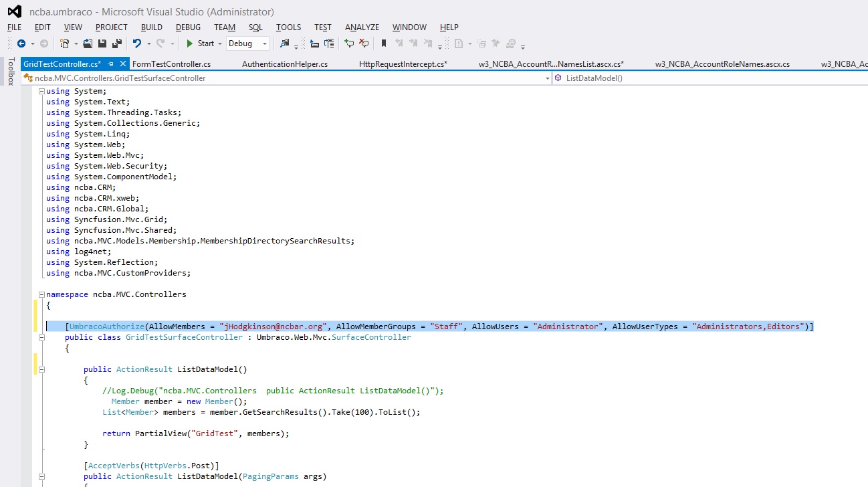Click the Umbraco.Web.Mvc.SurfaceController base class name

[x=332, y=337]
